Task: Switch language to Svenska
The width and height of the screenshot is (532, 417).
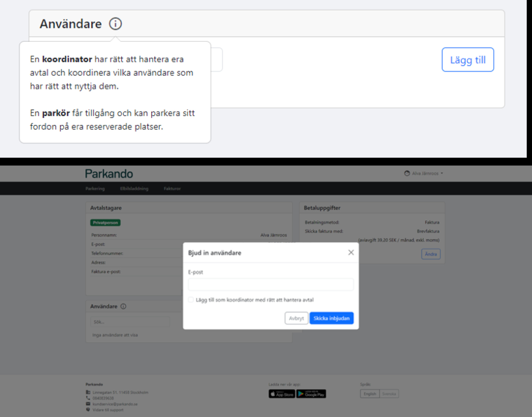Action: (x=389, y=394)
